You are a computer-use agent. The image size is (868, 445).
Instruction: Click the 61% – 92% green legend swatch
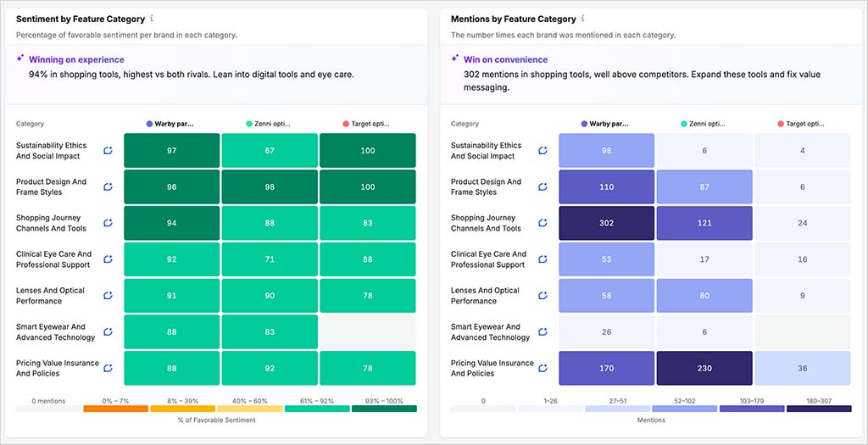click(x=317, y=409)
